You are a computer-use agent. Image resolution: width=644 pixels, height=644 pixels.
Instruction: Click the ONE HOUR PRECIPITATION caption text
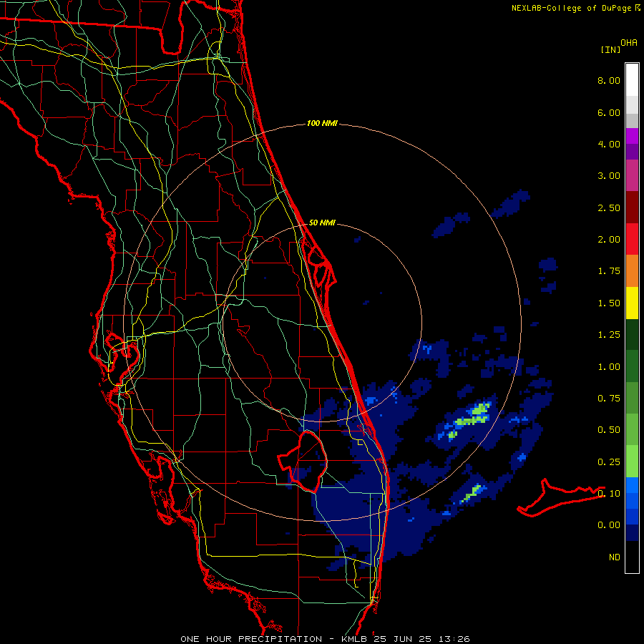(x=251, y=639)
